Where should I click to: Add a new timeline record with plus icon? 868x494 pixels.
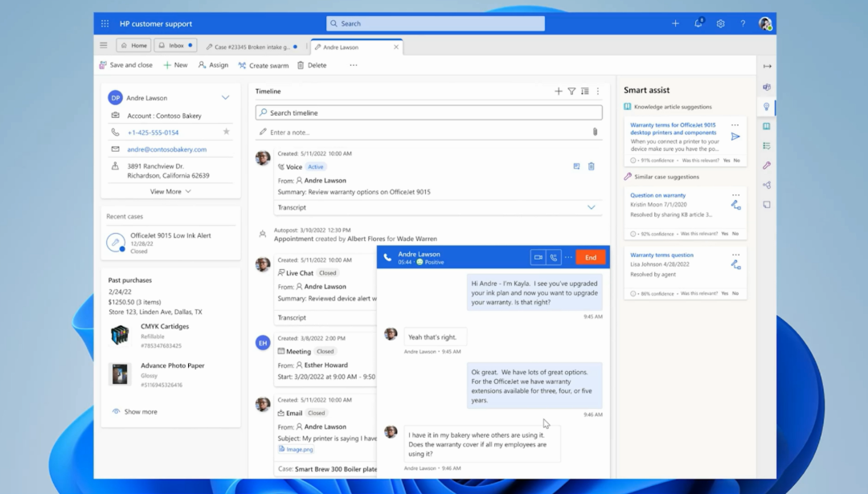tap(558, 92)
